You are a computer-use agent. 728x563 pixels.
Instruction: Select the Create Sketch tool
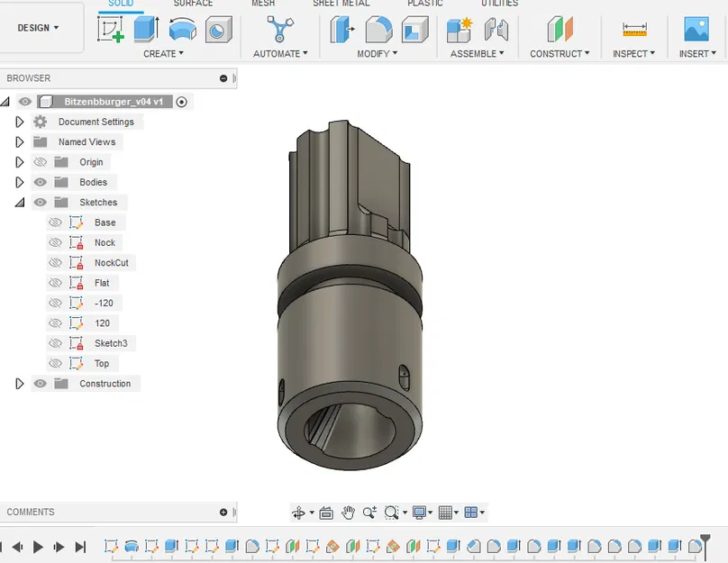(x=111, y=28)
